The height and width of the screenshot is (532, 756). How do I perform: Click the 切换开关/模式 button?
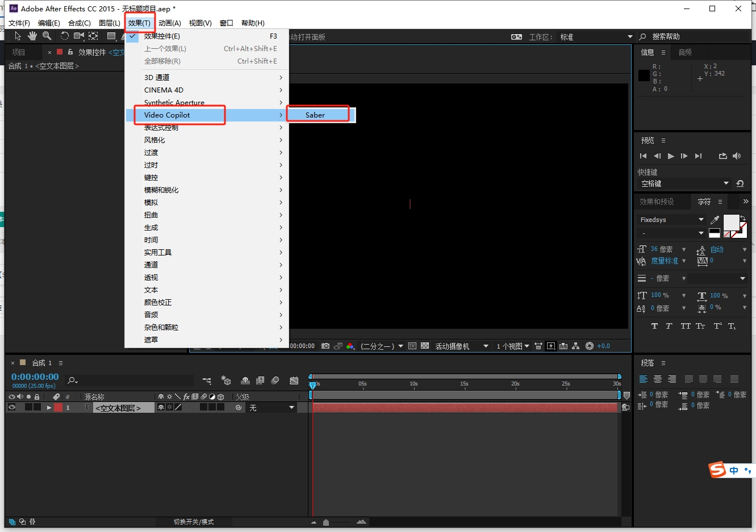tap(194, 522)
